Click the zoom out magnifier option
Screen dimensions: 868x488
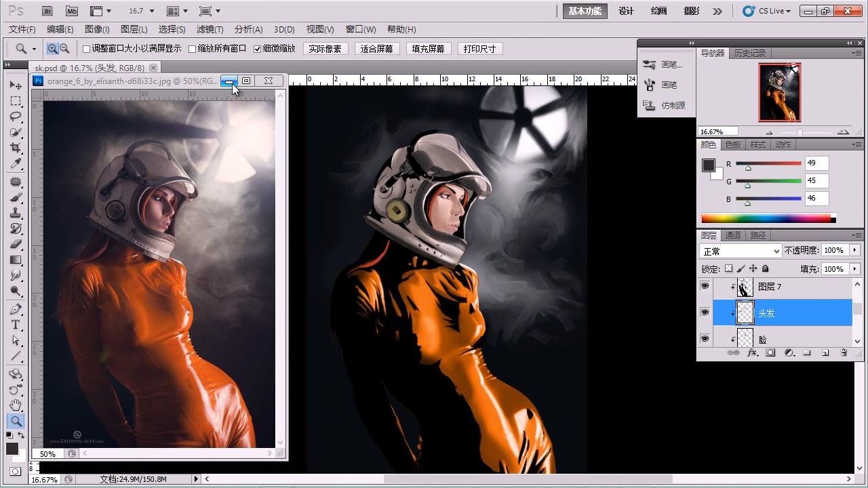tap(64, 49)
